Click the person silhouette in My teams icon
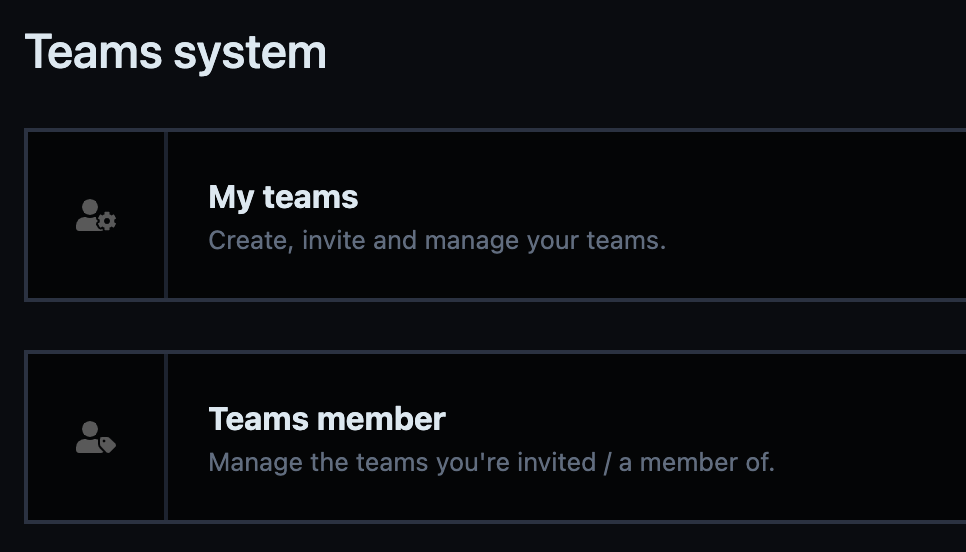The height and width of the screenshot is (552, 966). [89, 215]
